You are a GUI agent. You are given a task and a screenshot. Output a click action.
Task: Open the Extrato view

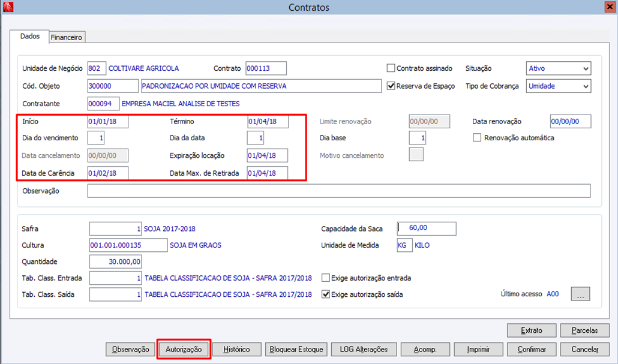click(532, 330)
